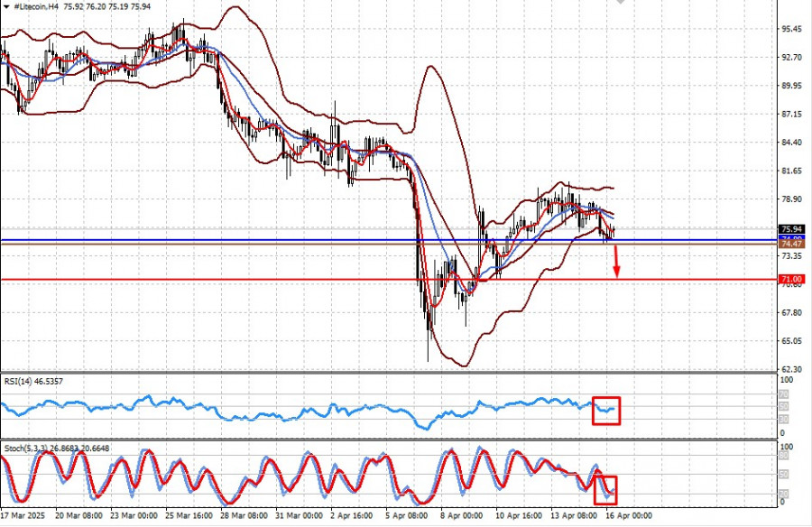
Task: Click the 23 Mar 00:00 time label
Action: (x=134, y=516)
